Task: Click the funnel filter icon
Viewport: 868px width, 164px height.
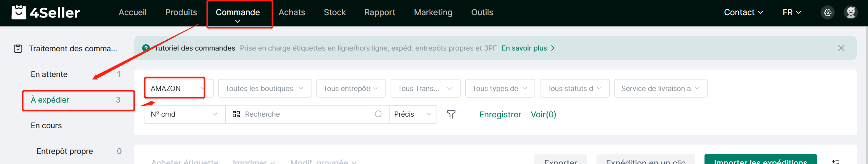Action: pyautogui.click(x=451, y=114)
